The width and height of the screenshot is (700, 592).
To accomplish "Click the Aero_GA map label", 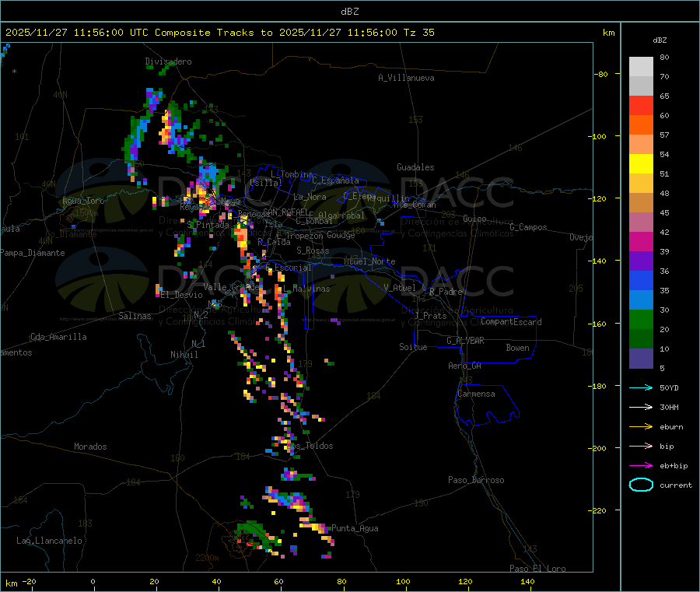I will tap(465, 366).
